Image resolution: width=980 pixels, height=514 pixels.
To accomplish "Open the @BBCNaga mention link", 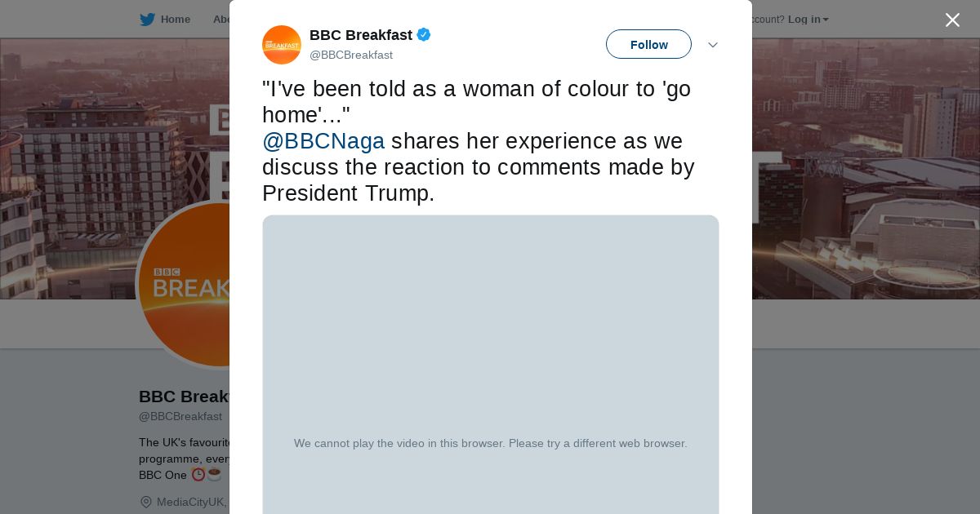I will point(323,141).
